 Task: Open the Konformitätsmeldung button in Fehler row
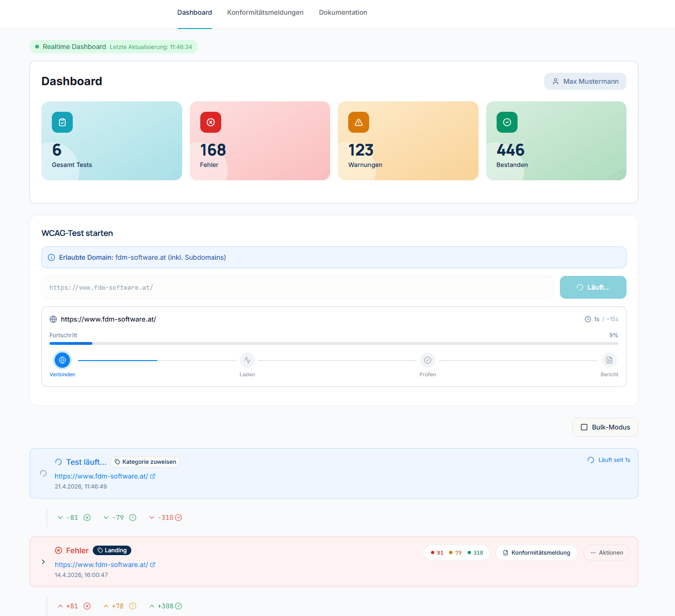[x=537, y=553]
